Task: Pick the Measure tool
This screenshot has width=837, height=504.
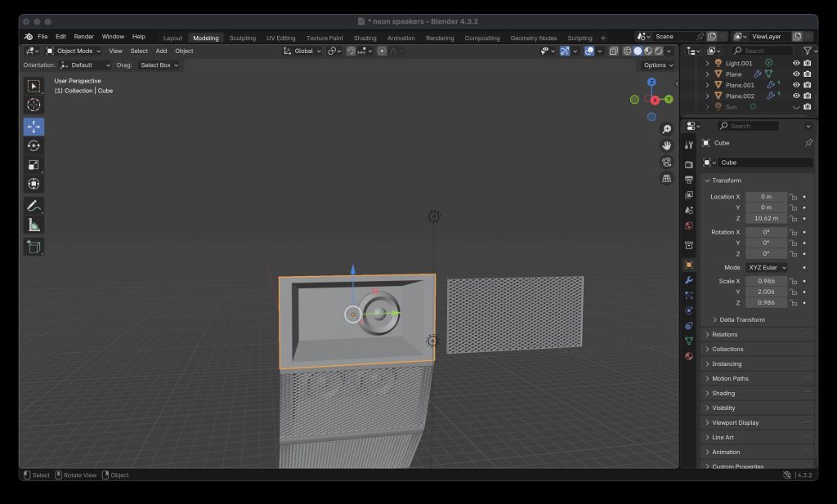Action: click(x=34, y=225)
